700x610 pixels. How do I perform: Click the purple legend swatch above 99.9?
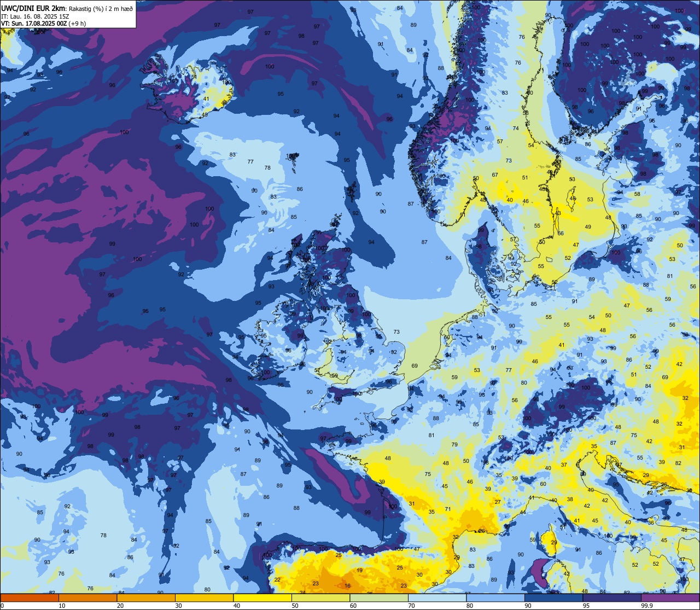(670, 597)
